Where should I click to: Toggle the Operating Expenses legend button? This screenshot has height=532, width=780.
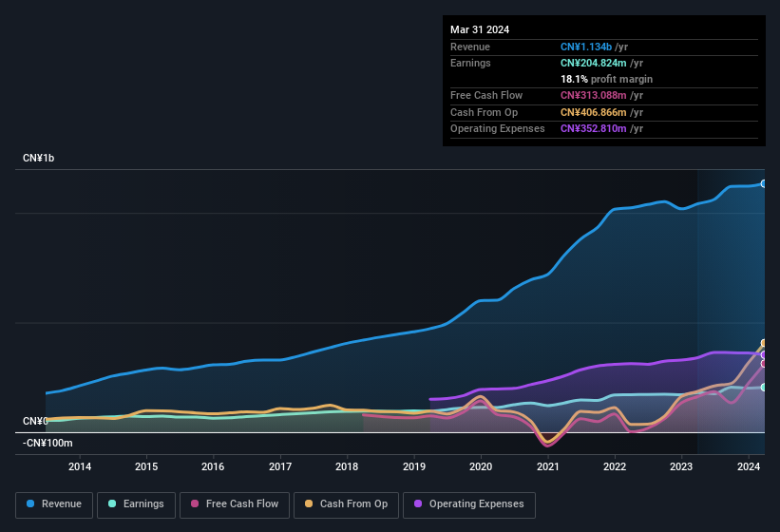(x=469, y=504)
